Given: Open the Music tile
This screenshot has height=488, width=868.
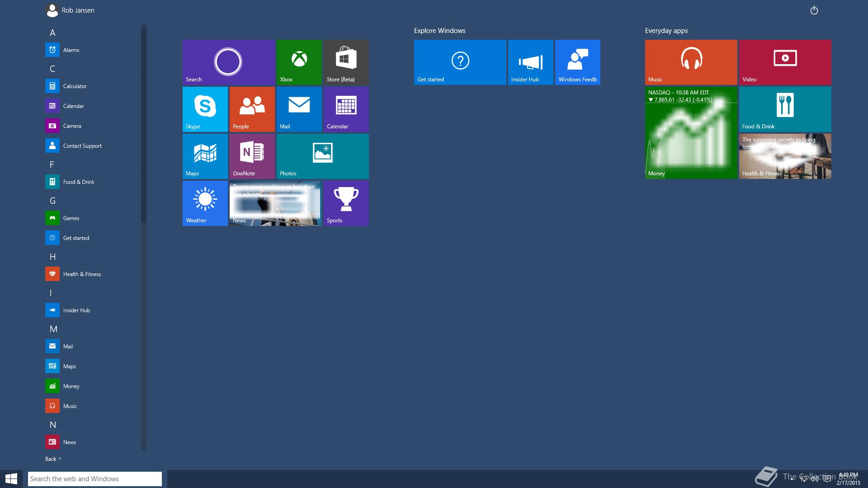Looking at the screenshot, I should point(691,62).
